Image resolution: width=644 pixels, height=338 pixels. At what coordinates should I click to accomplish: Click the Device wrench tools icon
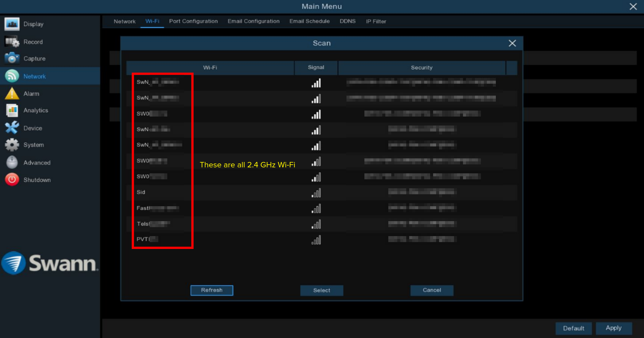[x=12, y=128]
